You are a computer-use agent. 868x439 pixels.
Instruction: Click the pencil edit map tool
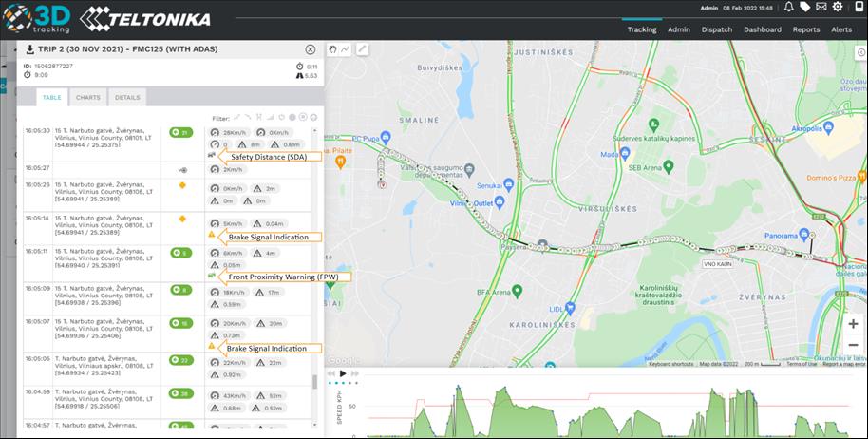click(x=363, y=48)
